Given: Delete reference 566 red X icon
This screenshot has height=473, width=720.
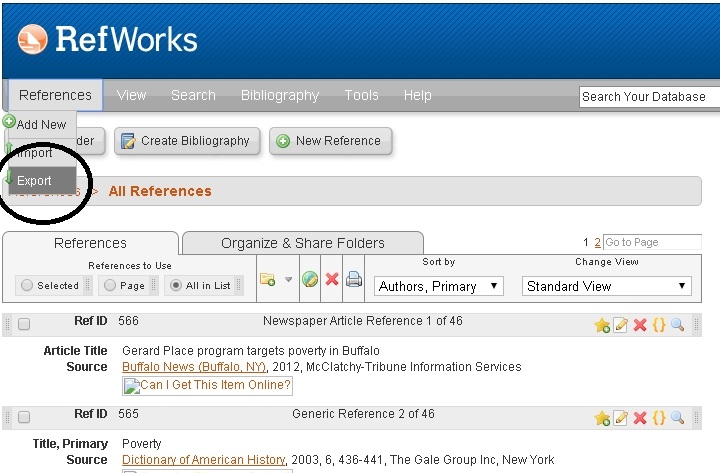Looking at the screenshot, I should (x=640, y=325).
